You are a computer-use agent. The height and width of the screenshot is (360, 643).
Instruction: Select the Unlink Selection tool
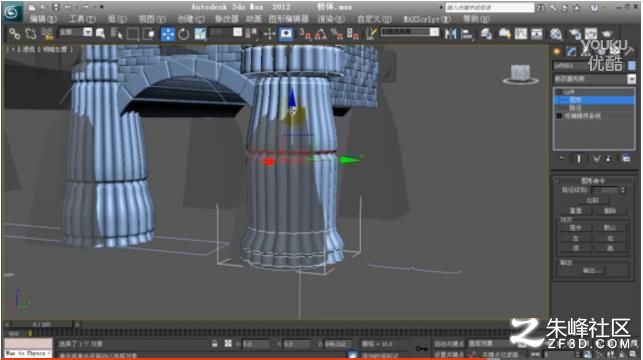(x=31, y=34)
